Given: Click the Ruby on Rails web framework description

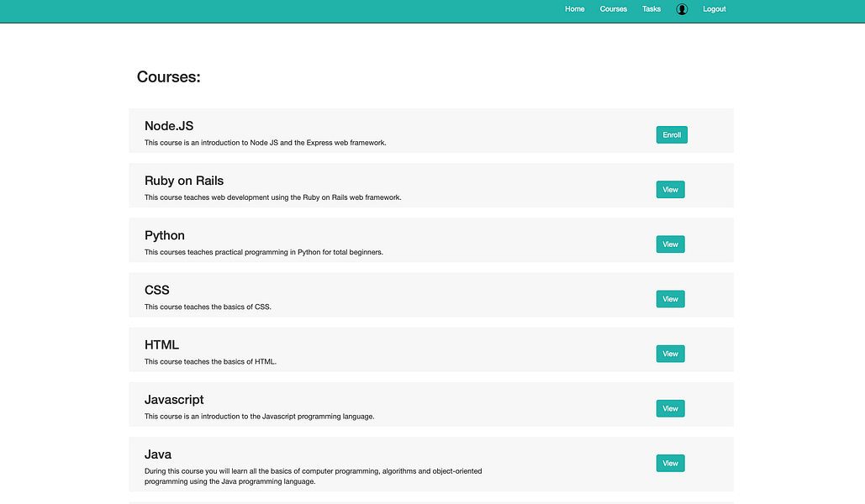Looking at the screenshot, I should (x=273, y=197).
